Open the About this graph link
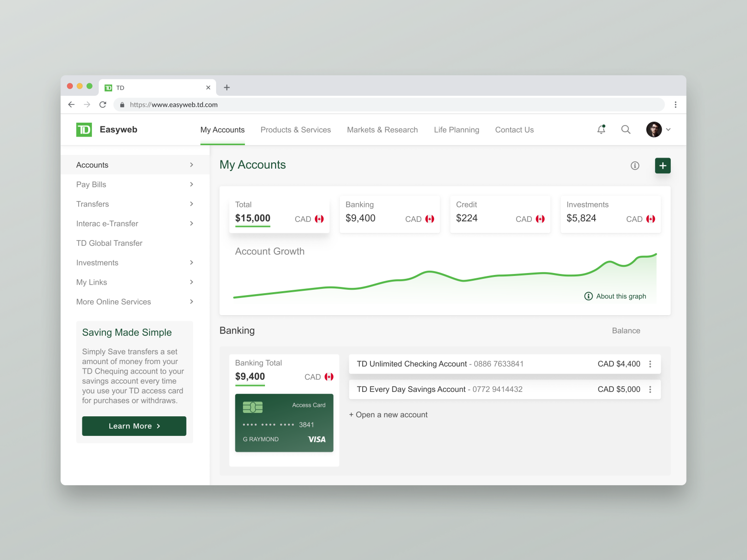 (x=621, y=297)
